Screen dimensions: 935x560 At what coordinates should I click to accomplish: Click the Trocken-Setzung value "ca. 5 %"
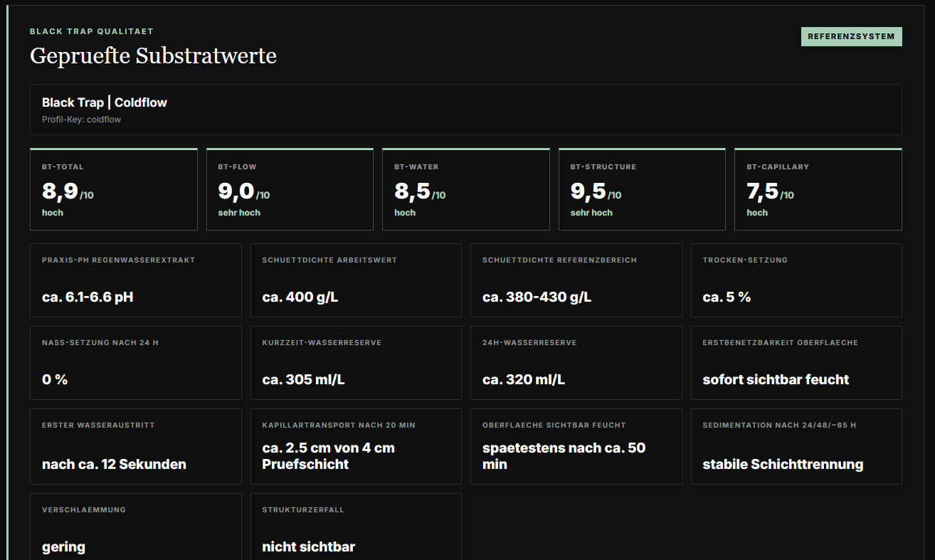click(727, 297)
